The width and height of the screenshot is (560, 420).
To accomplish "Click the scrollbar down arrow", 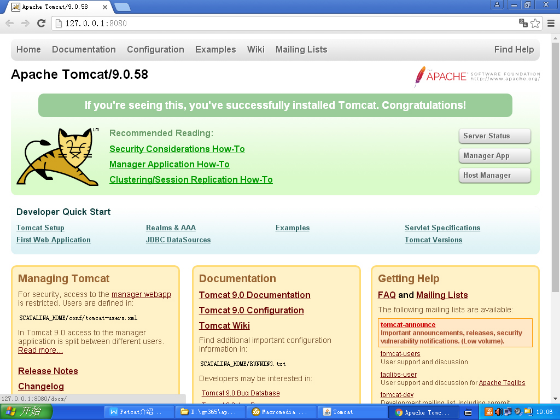I will pos(555,399).
